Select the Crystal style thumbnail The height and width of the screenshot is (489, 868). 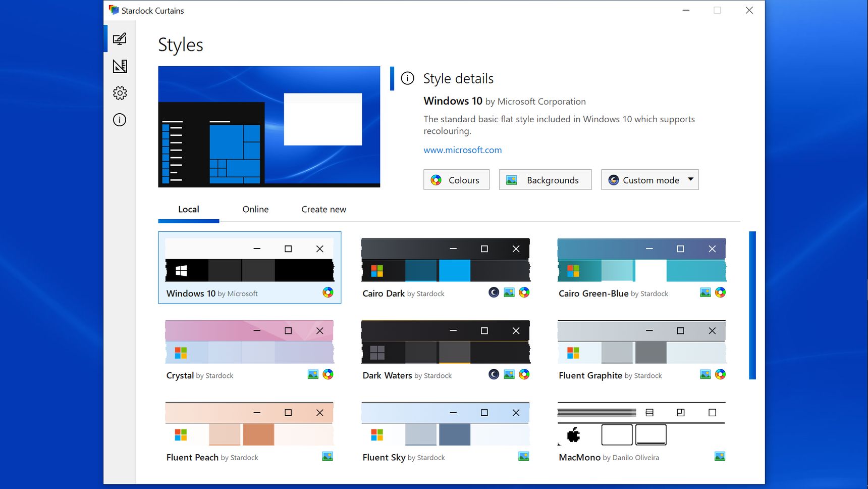(x=249, y=342)
